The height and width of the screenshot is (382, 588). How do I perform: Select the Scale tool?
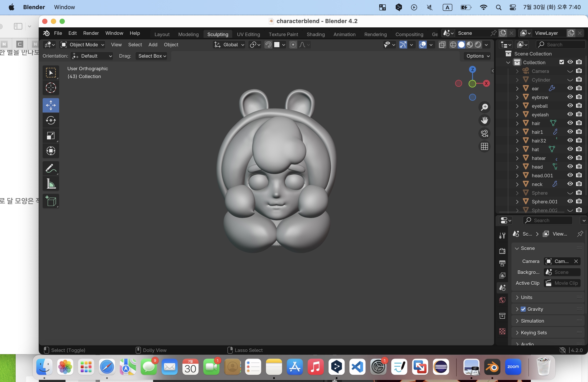pyautogui.click(x=51, y=136)
